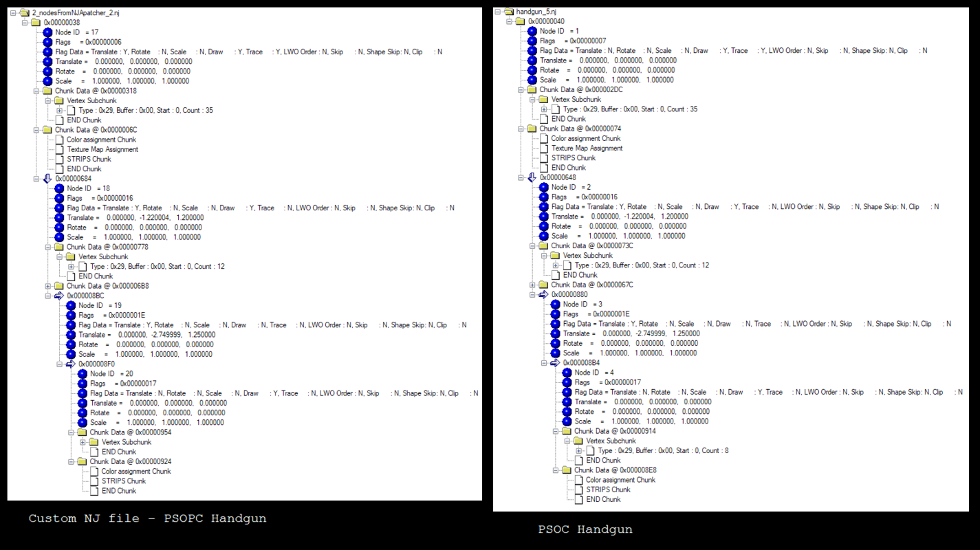Collapse node 0x00000038
980x550 pixels.
coord(25,23)
